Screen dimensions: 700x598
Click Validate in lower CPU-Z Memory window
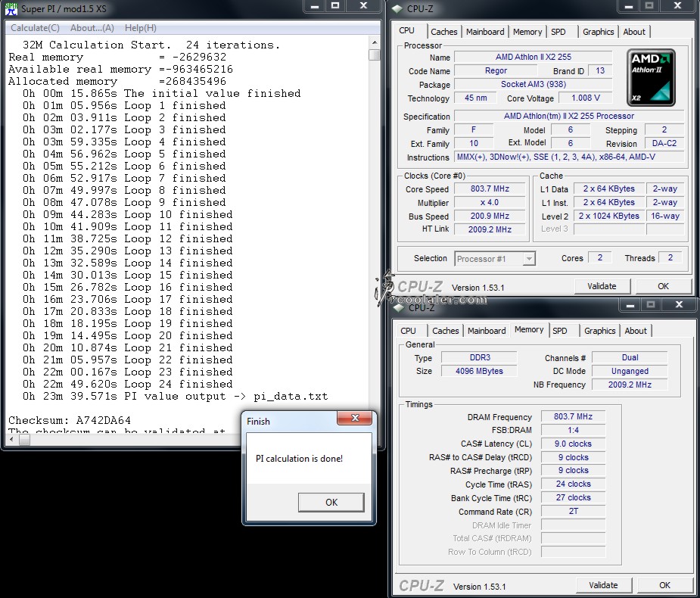pyautogui.click(x=604, y=585)
